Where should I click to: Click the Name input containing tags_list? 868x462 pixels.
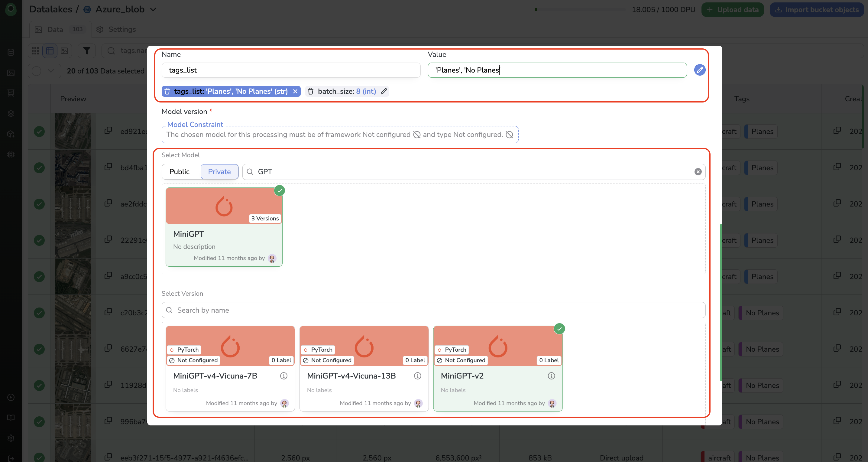point(291,70)
